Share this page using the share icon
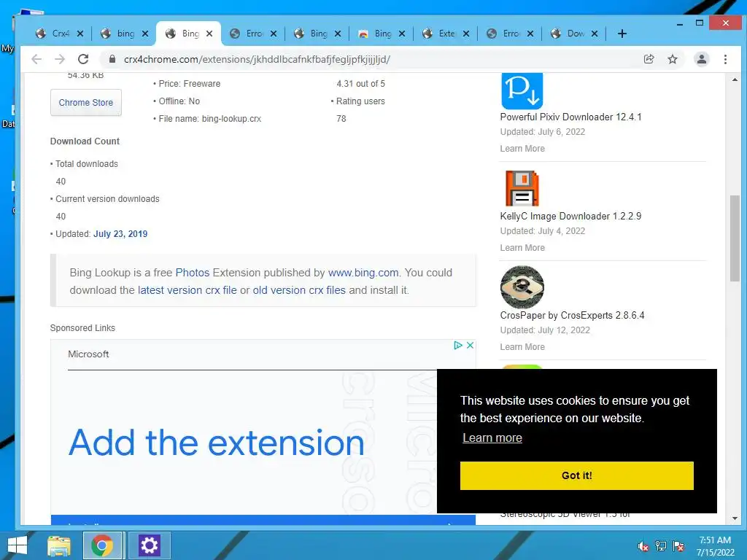This screenshot has width=747, height=560. click(x=649, y=59)
